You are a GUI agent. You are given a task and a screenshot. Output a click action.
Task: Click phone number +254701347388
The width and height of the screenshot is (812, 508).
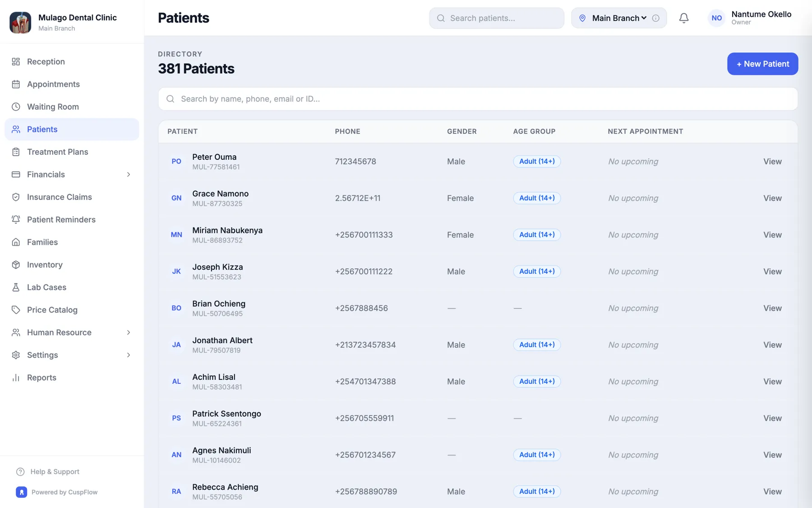point(365,382)
